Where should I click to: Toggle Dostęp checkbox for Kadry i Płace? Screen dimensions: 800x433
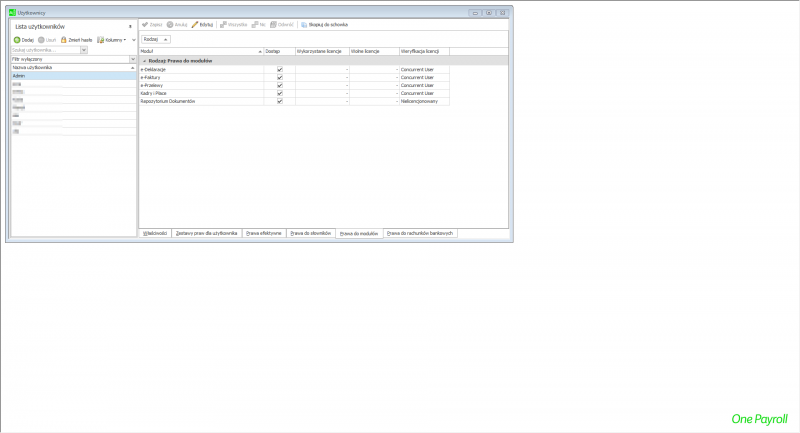coord(280,93)
